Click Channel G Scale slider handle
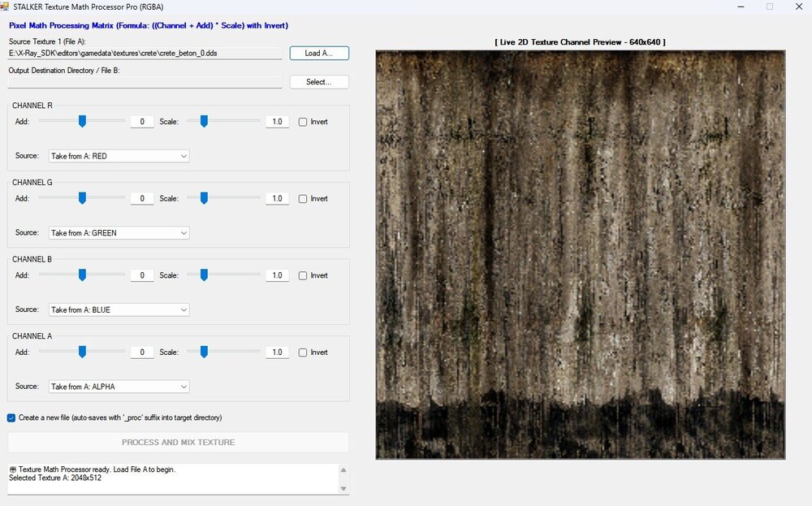 pos(204,198)
